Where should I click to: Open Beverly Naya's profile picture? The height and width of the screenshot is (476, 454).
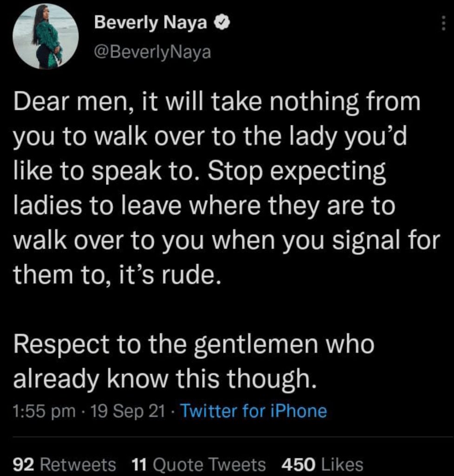pos(45,37)
